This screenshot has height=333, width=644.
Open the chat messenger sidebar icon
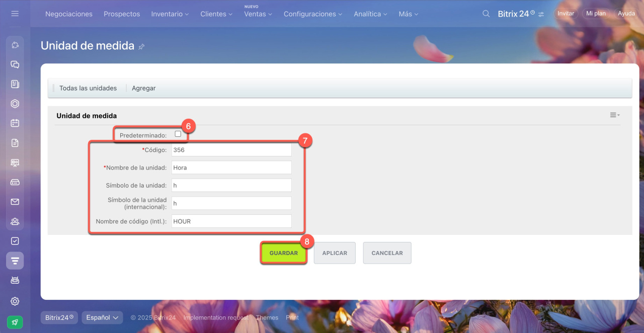pos(15,64)
